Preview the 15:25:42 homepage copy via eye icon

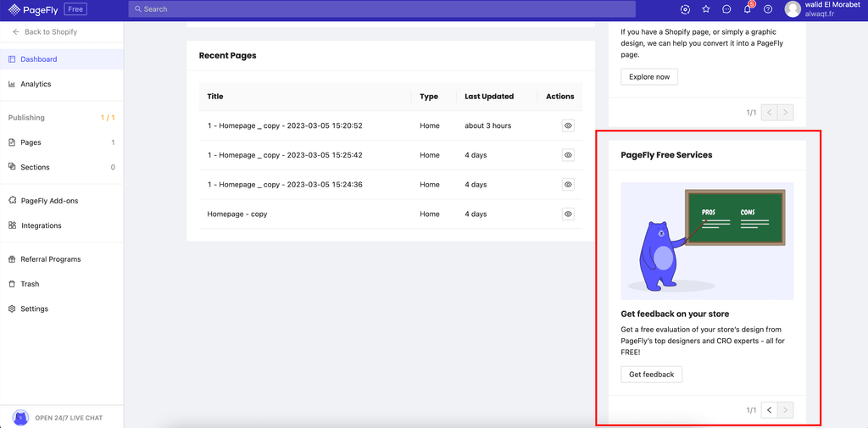[x=568, y=155]
